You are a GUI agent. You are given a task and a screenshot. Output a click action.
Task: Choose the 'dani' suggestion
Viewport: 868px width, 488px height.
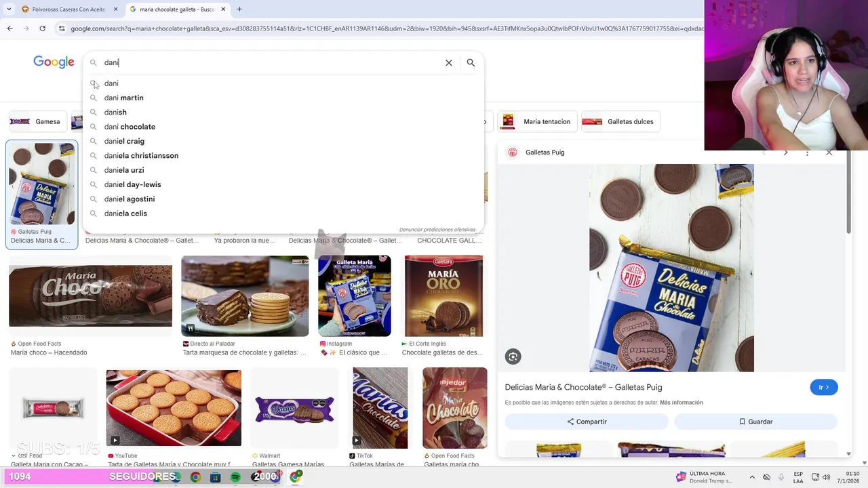[x=283, y=83]
